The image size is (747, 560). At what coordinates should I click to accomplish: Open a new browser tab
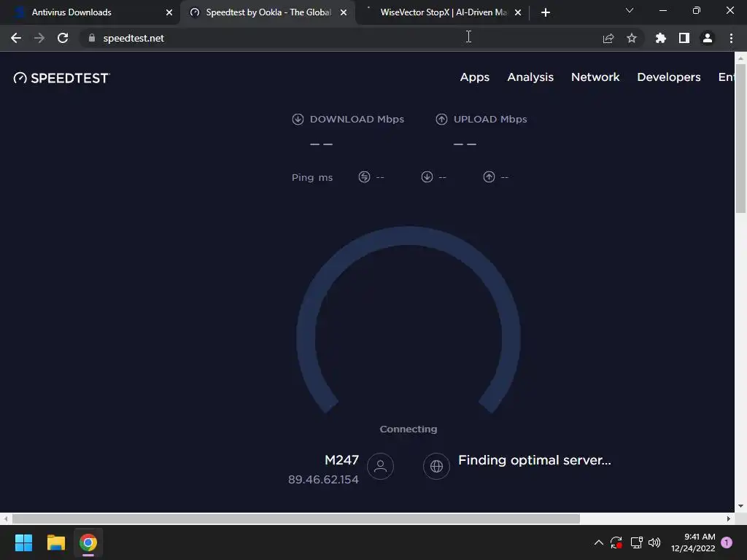point(546,12)
